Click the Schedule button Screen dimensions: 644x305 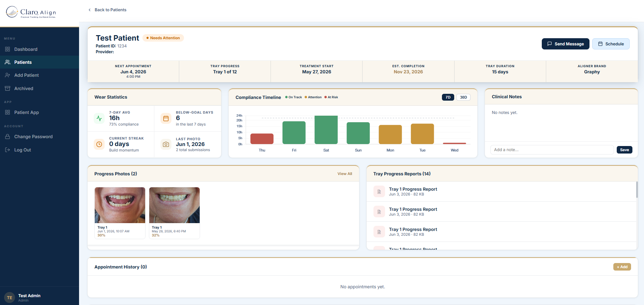pos(611,44)
